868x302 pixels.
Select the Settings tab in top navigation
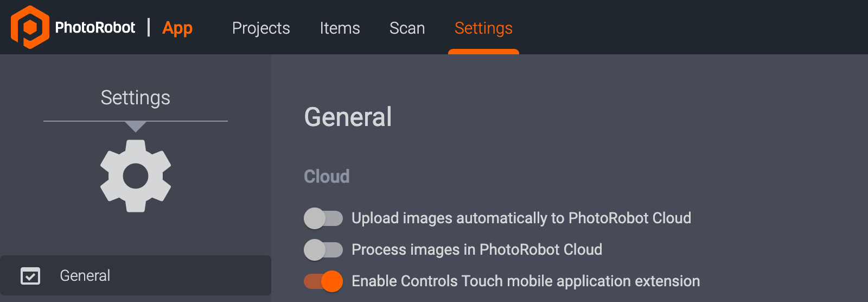point(483,28)
